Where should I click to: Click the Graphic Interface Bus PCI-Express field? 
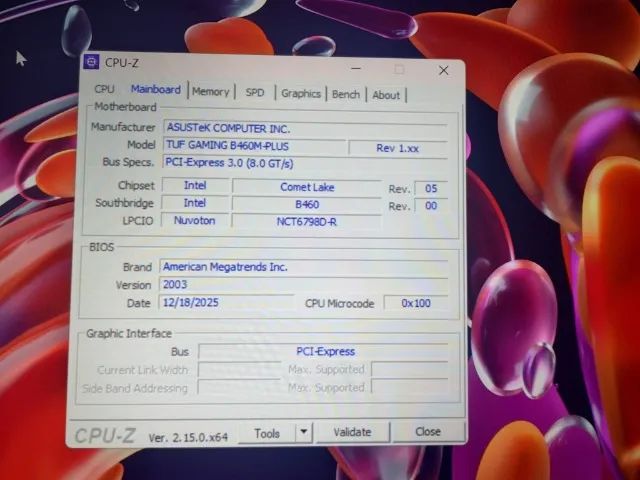[x=323, y=351]
